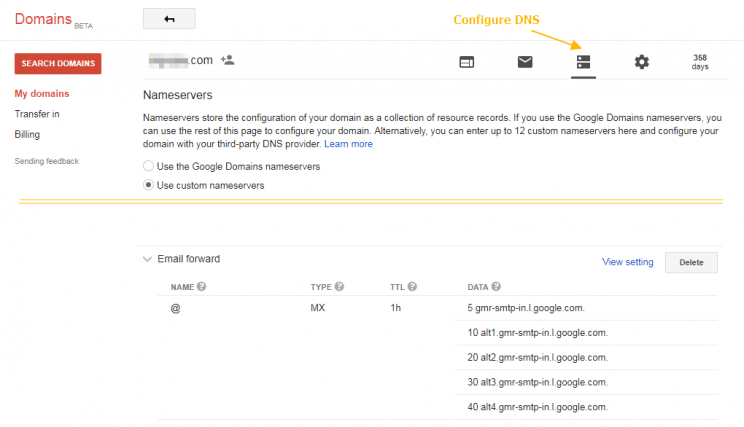Viewport: 744px width, 427px height.
Task: Click the Search Domains button
Action: (x=58, y=64)
